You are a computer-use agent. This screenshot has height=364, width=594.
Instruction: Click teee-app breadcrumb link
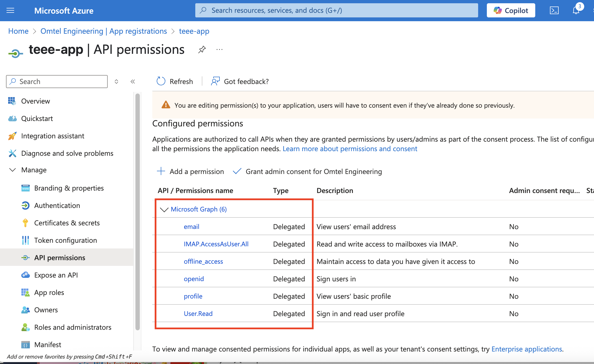(194, 31)
